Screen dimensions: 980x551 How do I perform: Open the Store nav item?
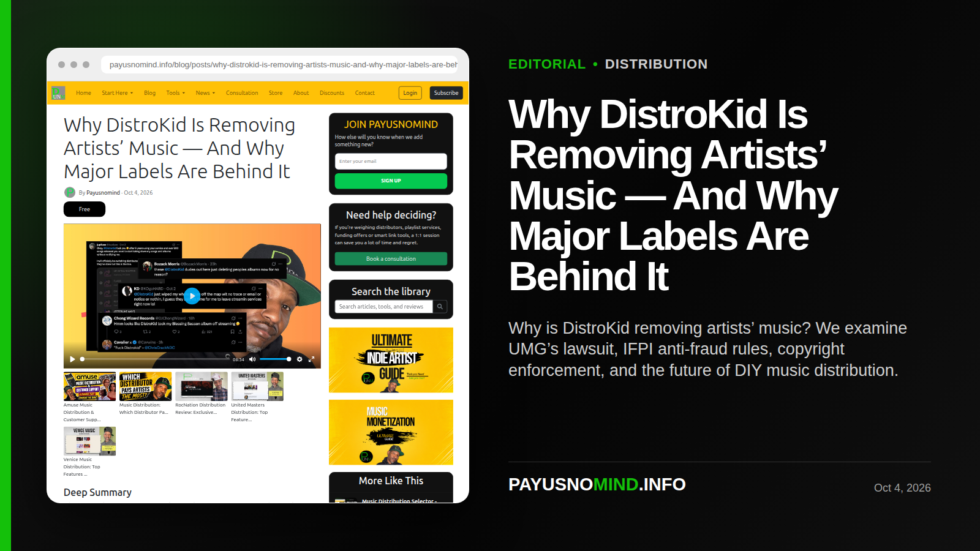pos(276,93)
